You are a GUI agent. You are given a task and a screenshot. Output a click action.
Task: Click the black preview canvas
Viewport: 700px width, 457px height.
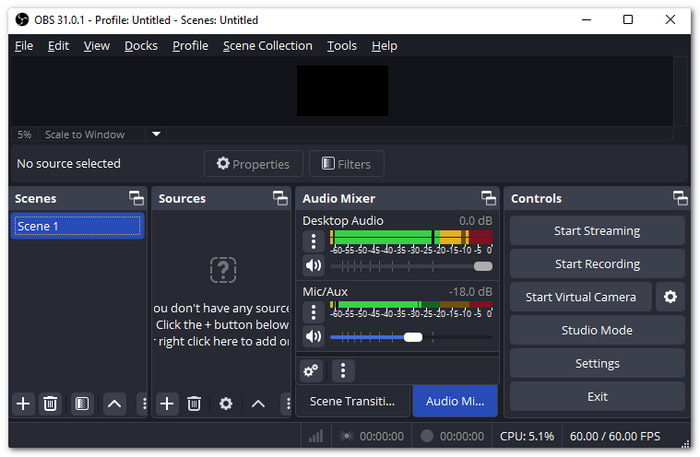tap(342, 91)
